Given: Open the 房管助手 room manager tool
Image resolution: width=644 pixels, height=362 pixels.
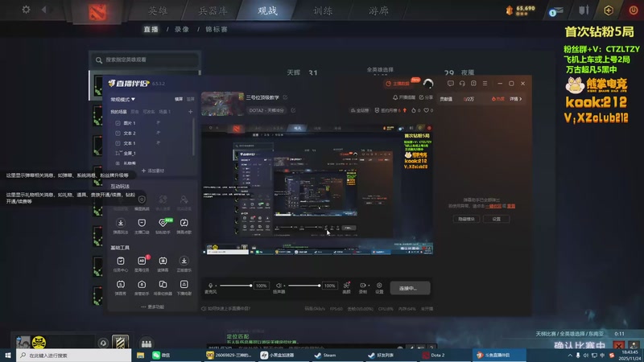Looking at the screenshot, I should click(142, 287).
